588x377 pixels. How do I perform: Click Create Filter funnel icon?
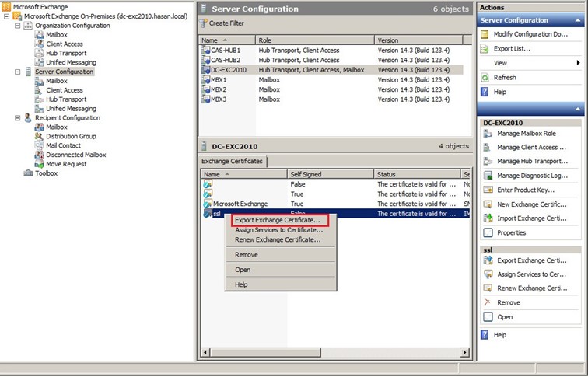[x=203, y=23]
